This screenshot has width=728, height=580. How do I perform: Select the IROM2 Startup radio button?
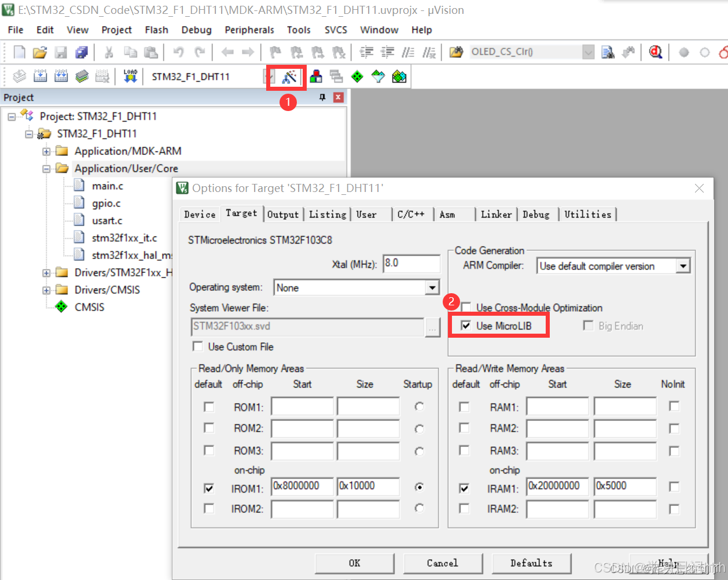(419, 508)
